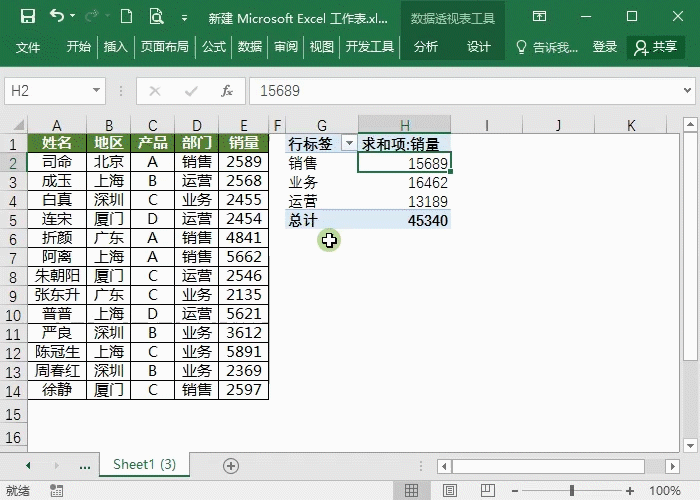
Task: Click the 告诉我 lightbulb search box
Action: click(547, 47)
